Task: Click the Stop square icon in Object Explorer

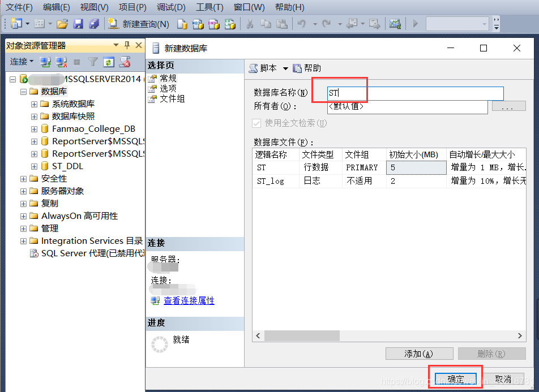Action: [x=77, y=62]
